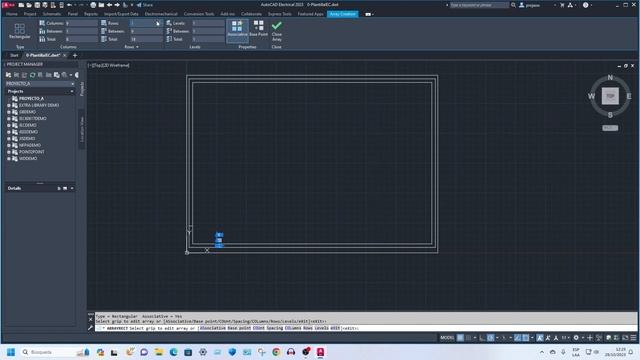Screen dimensions: 640x360
Task: Open the Project ribbon tab
Action: click(30, 14)
